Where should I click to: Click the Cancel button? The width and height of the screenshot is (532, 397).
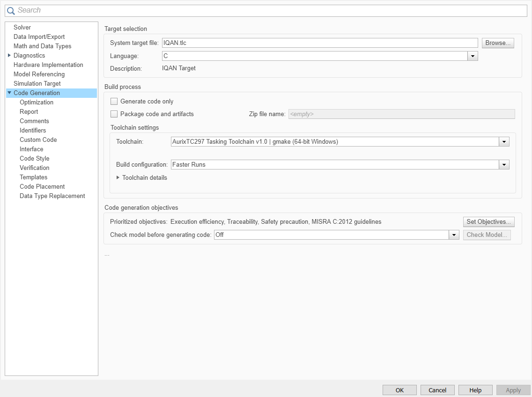coord(437,390)
